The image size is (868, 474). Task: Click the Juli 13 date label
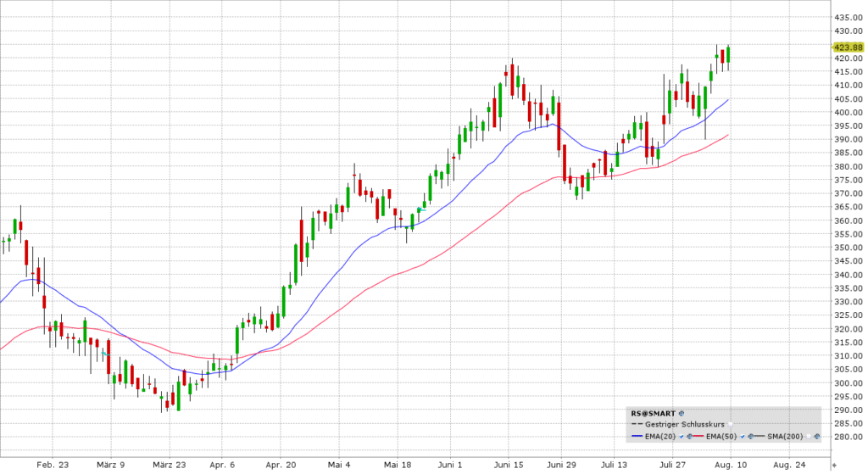pyautogui.click(x=614, y=465)
